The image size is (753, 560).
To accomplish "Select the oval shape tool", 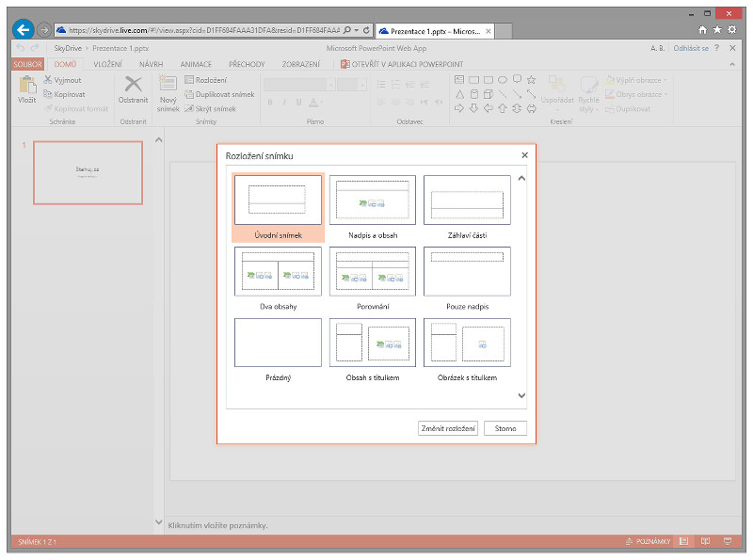I will [503, 80].
